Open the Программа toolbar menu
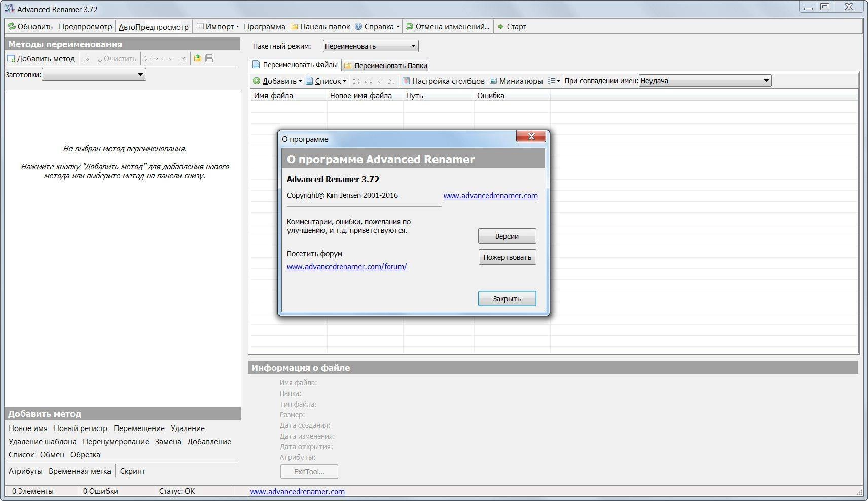This screenshot has height=501, width=868. 264,27
